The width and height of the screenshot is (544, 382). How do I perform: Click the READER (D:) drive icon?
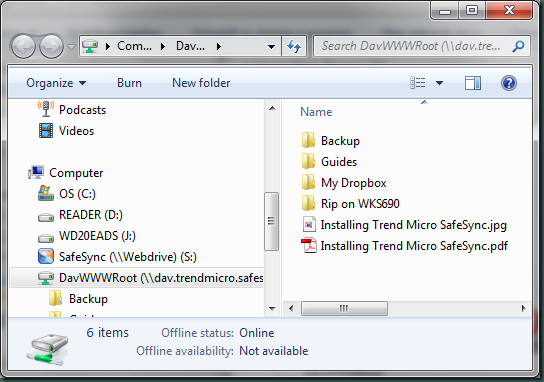[x=46, y=218]
